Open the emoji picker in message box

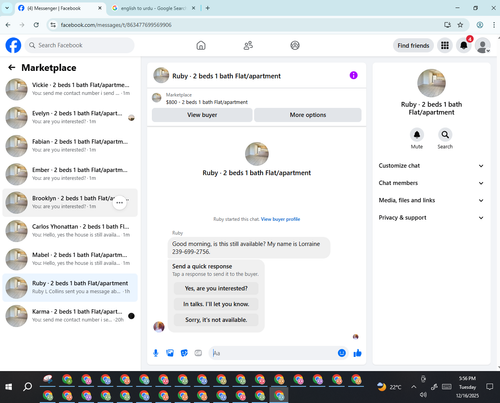point(342,353)
